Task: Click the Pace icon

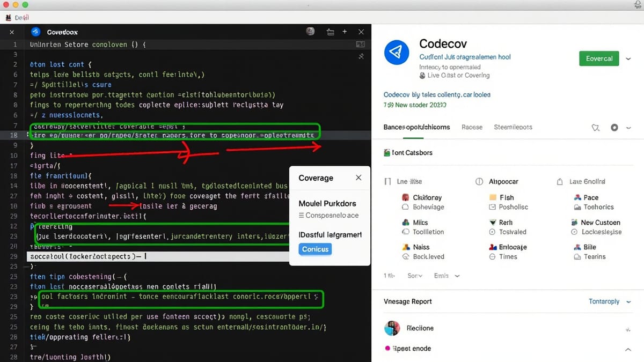Action: tap(577, 197)
